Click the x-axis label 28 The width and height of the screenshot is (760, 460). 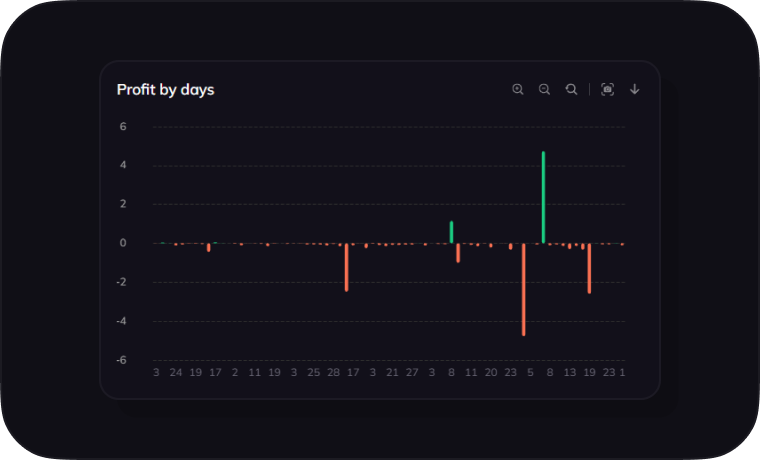pyautogui.click(x=333, y=372)
